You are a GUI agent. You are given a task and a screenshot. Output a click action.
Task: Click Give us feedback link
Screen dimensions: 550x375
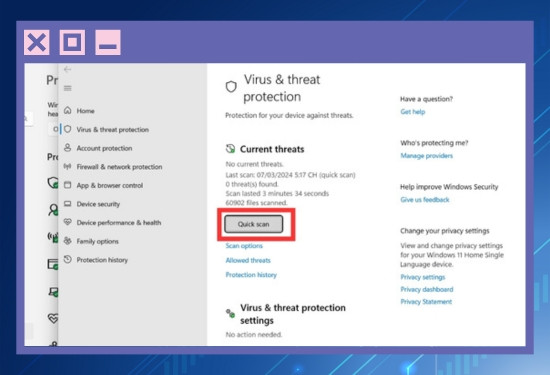425,200
